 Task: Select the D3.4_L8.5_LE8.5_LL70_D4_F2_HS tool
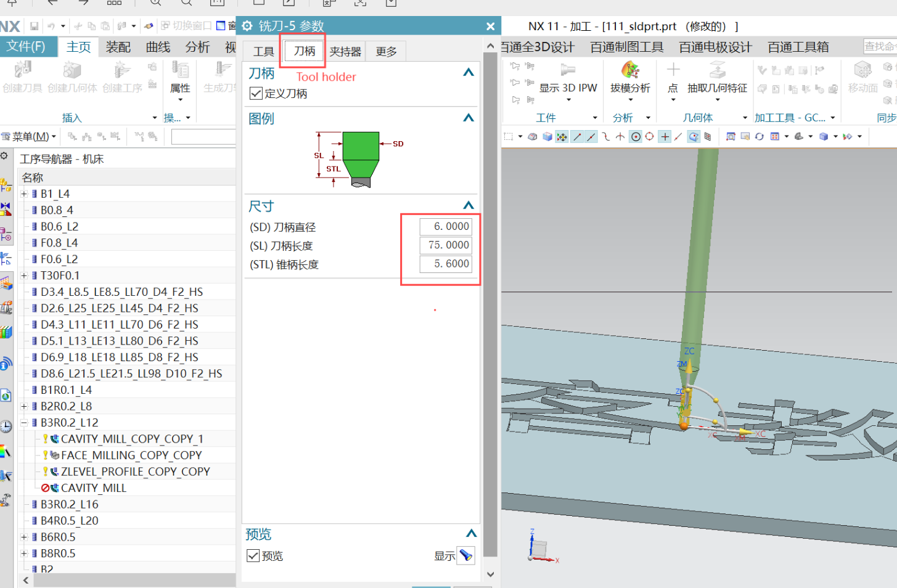coord(121,292)
